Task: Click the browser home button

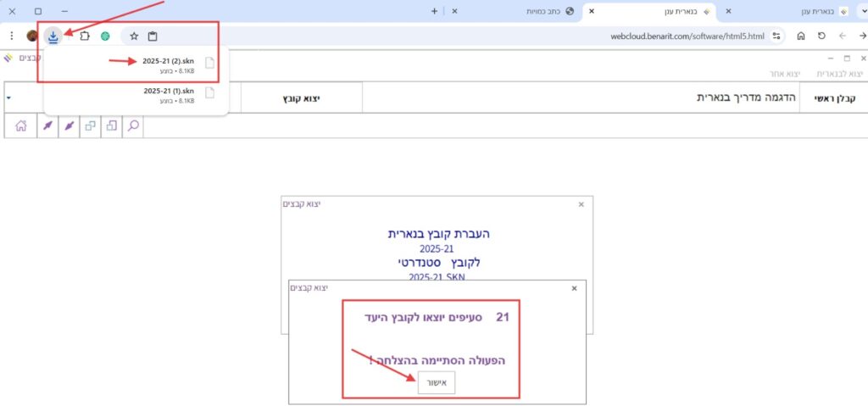Action: point(800,36)
